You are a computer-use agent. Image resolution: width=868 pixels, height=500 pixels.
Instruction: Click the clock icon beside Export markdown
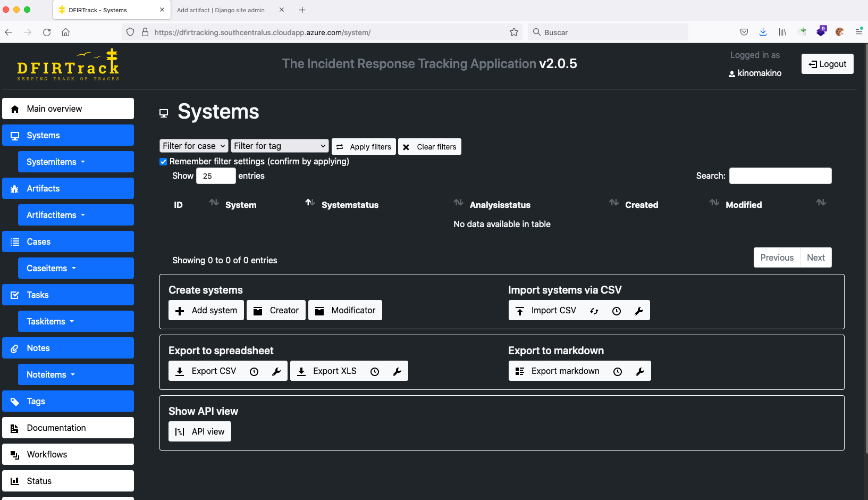tap(618, 372)
